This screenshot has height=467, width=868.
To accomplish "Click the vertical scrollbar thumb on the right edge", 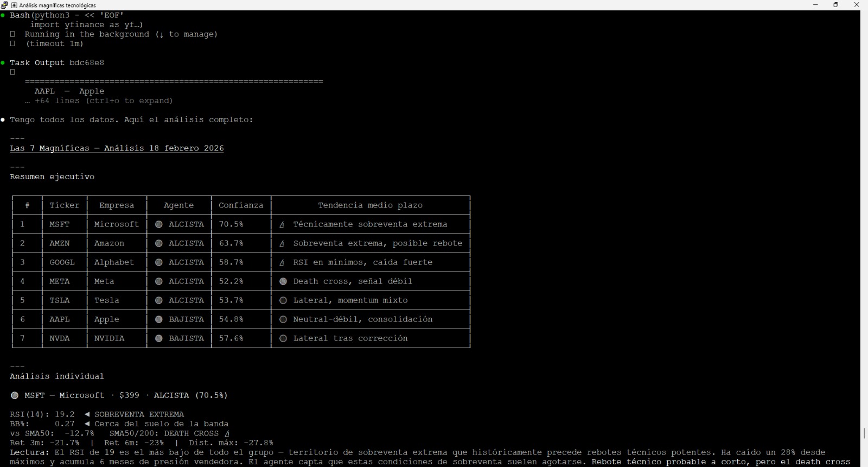I will [x=864, y=433].
